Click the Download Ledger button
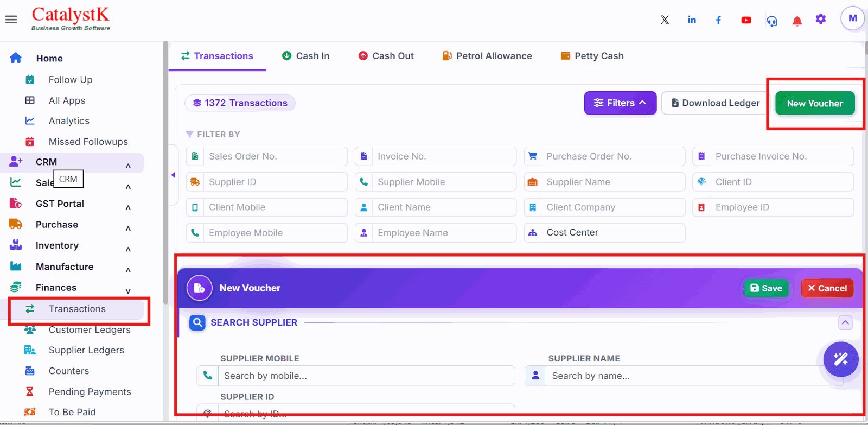868x425 pixels. [x=716, y=103]
